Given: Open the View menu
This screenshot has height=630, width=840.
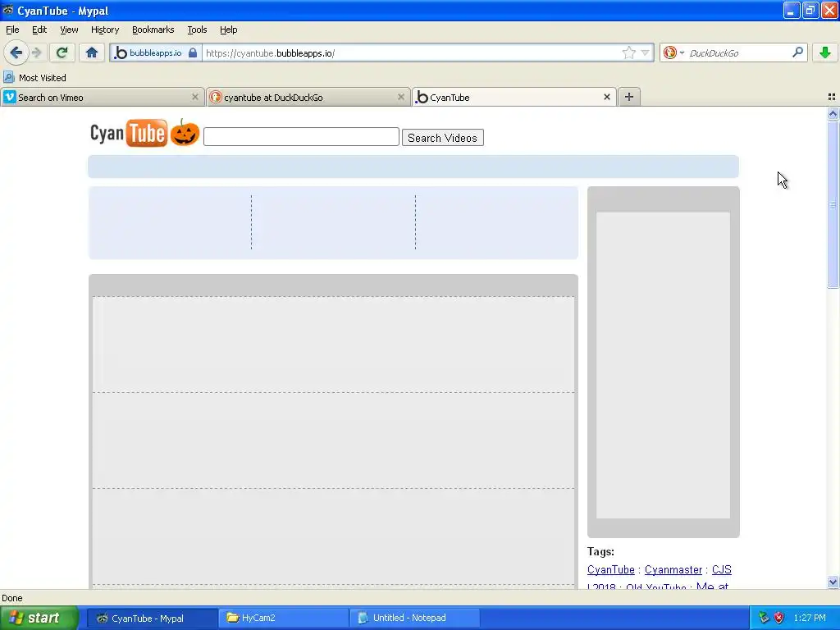Looking at the screenshot, I should (69, 30).
